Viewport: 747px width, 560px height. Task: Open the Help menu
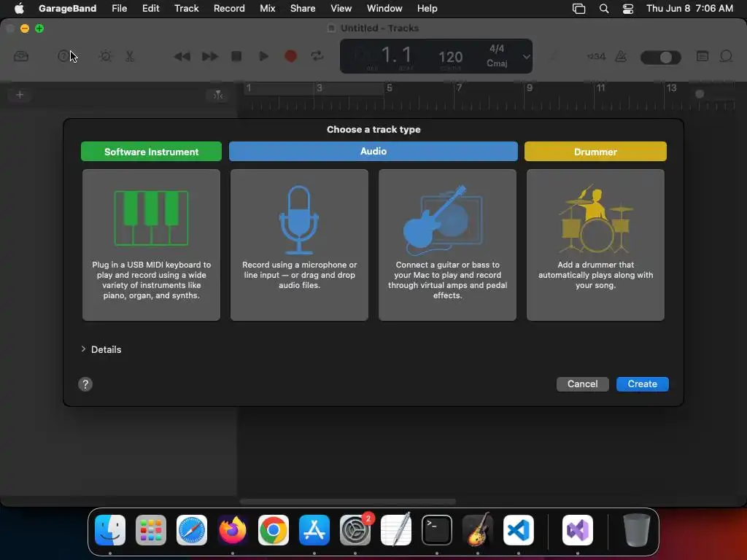[427, 8]
